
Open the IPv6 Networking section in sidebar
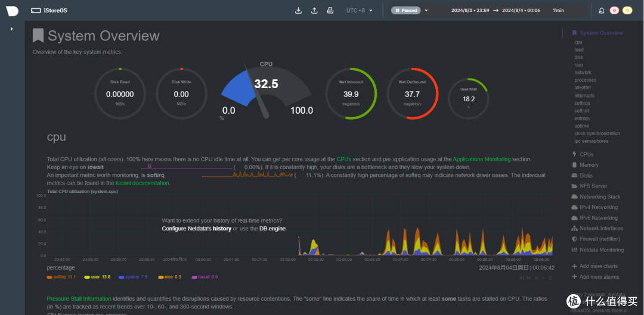595,218
